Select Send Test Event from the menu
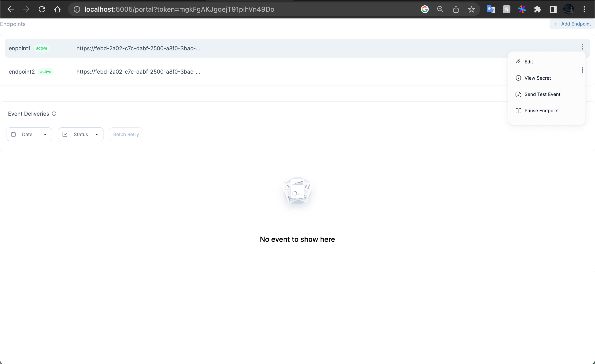This screenshot has width=595, height=364. 542,94
